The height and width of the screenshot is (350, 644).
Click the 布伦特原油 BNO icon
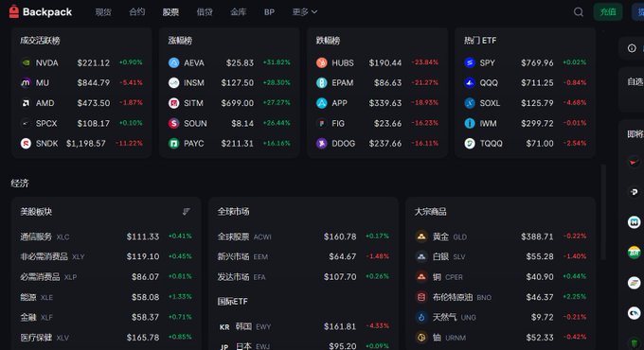421,297
